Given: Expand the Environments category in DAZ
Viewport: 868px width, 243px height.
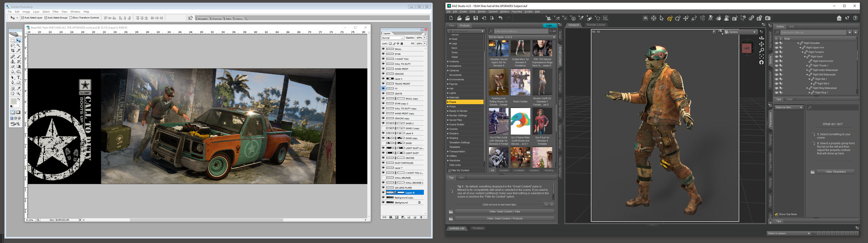Looking at the screenshot, I should coord(448,79).
